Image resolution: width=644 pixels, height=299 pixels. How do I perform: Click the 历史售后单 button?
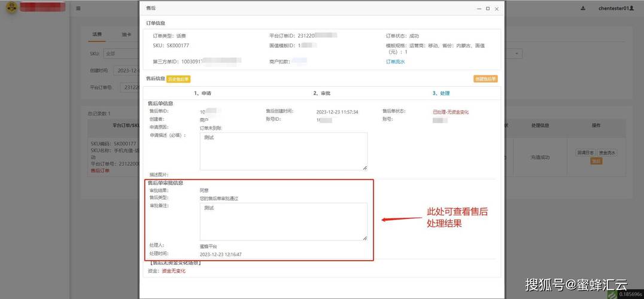179,79
